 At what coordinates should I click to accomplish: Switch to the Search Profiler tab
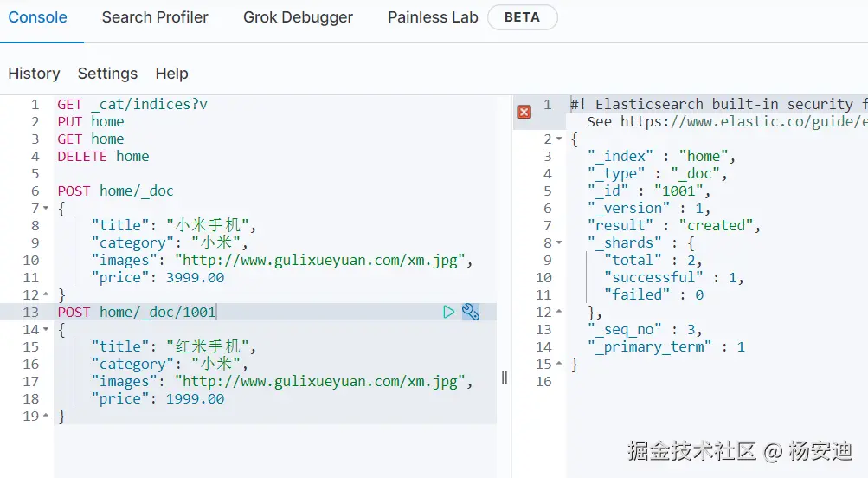pos(155,17)
